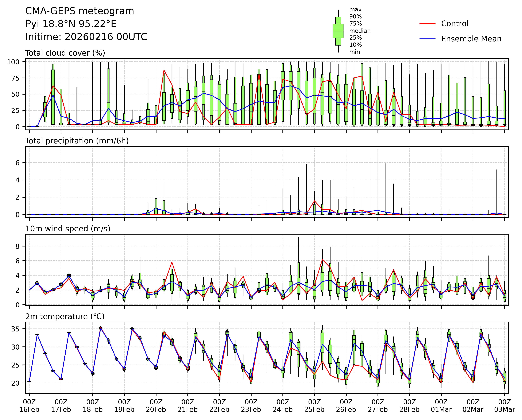Click the '10m wind speed (m/s)' panel title
The image size is (522, 420).
68,229
